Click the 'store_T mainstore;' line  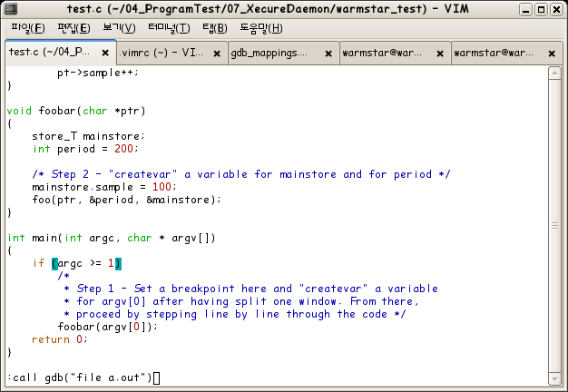click(x=88, y=136)
